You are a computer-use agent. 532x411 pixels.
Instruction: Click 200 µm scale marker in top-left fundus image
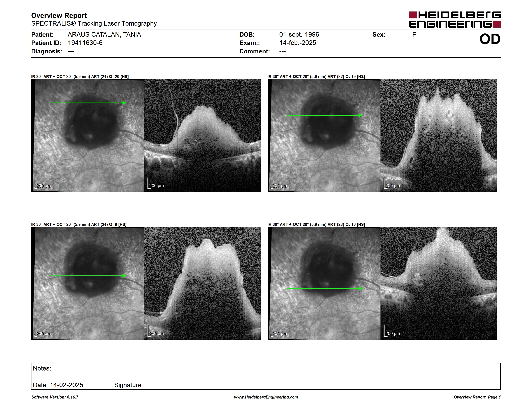pos(43,186)
